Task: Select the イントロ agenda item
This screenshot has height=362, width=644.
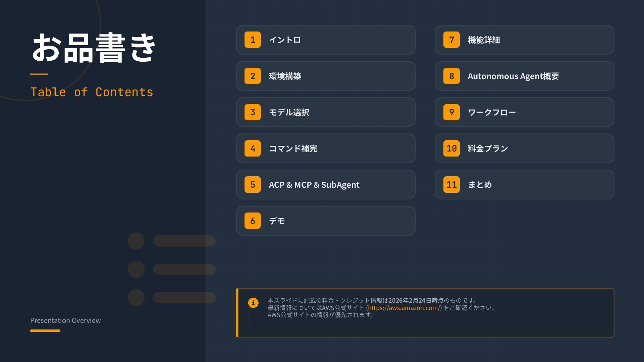Action: [x=285, y=40]
